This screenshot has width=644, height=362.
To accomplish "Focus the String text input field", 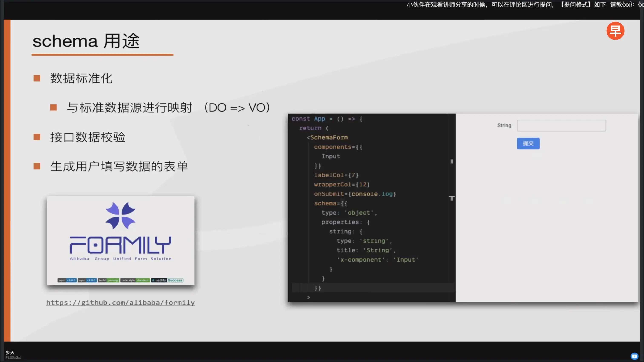I will tap(561, 125).
